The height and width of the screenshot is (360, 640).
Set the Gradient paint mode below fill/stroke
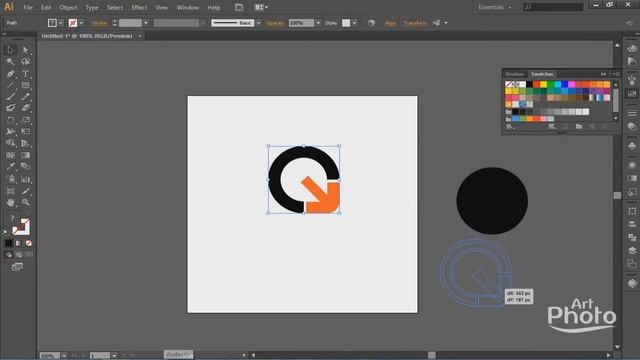pyautogui.click(x=19, y=243)
